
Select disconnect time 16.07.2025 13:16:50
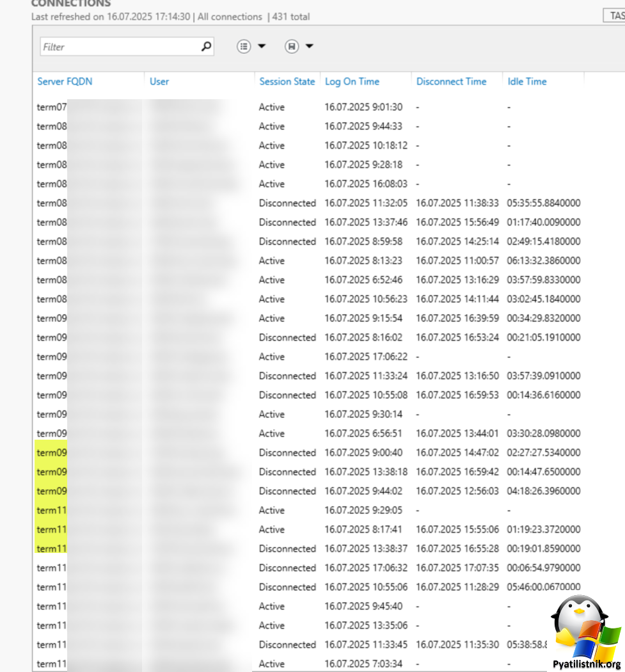457,376
